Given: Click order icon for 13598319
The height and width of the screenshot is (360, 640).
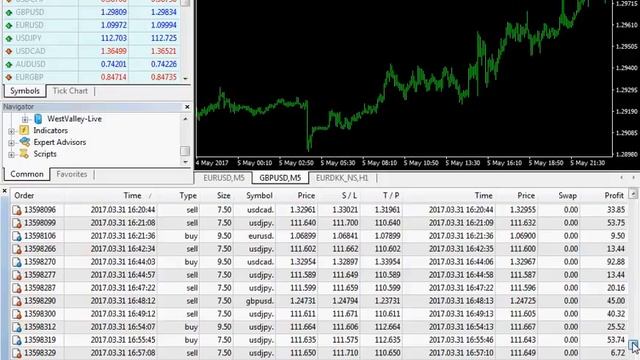Looking at the screenshot, I should tap(17, 340).
